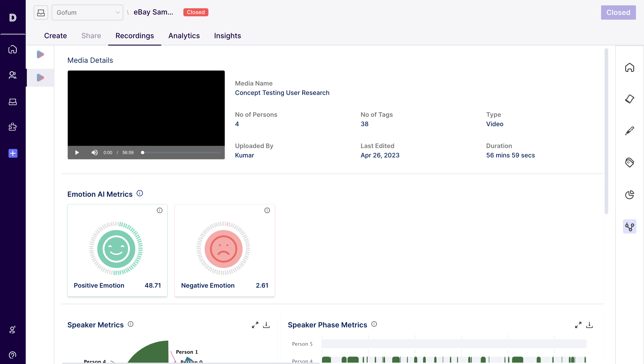Open the tags icon in right panel
The width and height of the screenshot is (644, 364).
(x=629, y=163)
